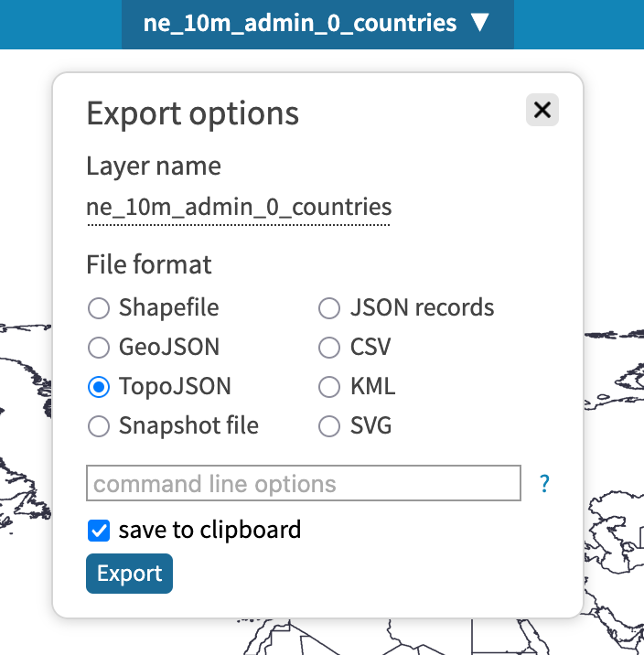Open the ne_10m_admin_0_countries layer dropdown
The height and width of the screenshot is (655, 644).
point(317,24)
